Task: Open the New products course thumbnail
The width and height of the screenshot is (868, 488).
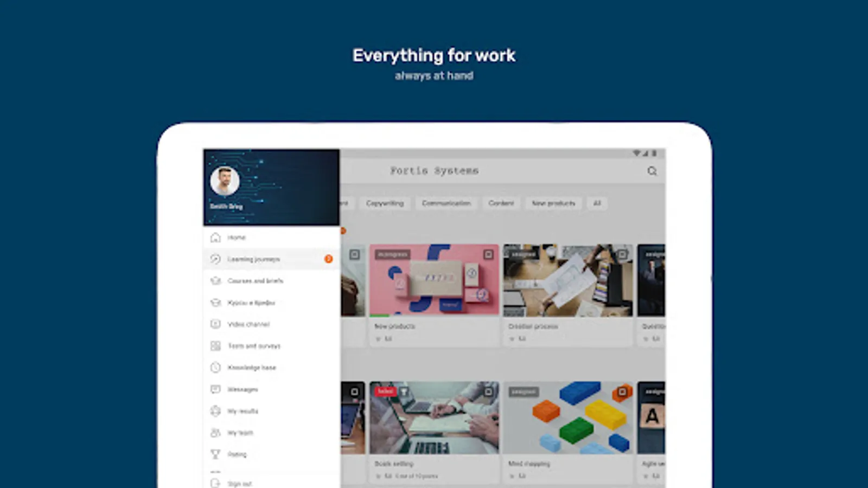Action: click(x=435, y=280)
